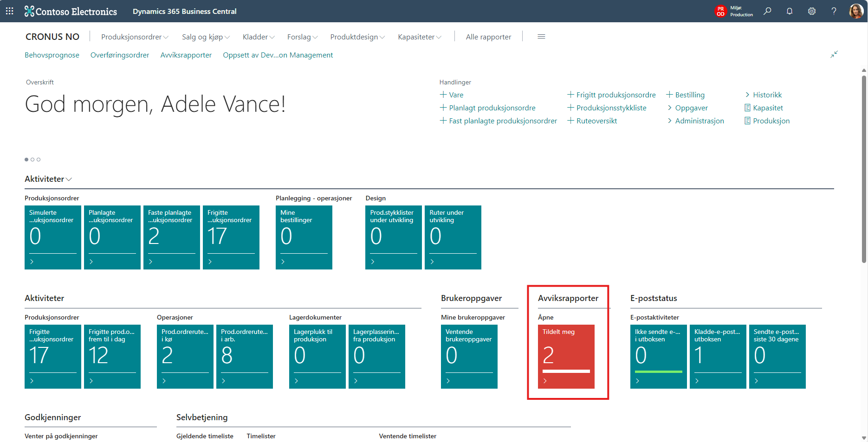The image size is (868, 442).
Task: Collapse the Aktiviteter section chevron
Action: coord(69,179)
